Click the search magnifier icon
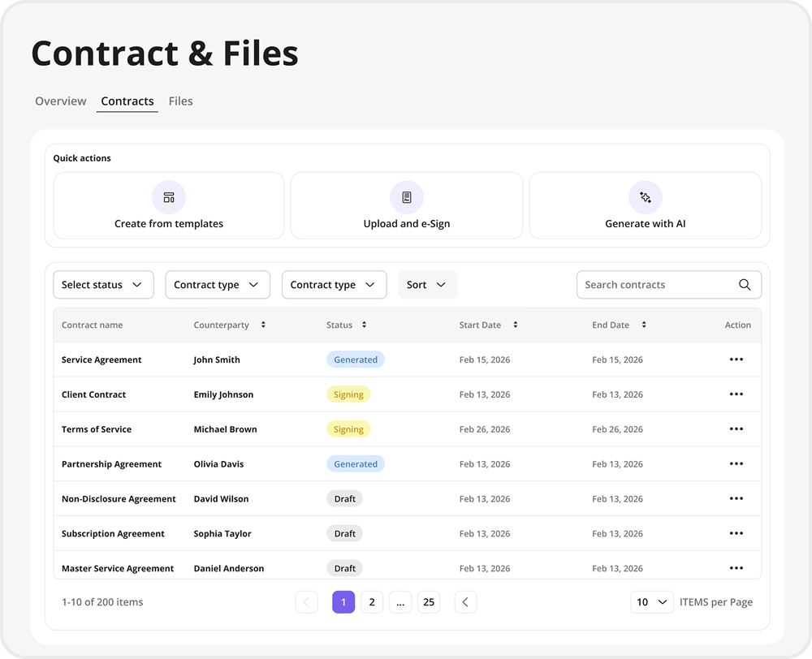Viewport: 812px width, 659px height. (x=745, y=285)
